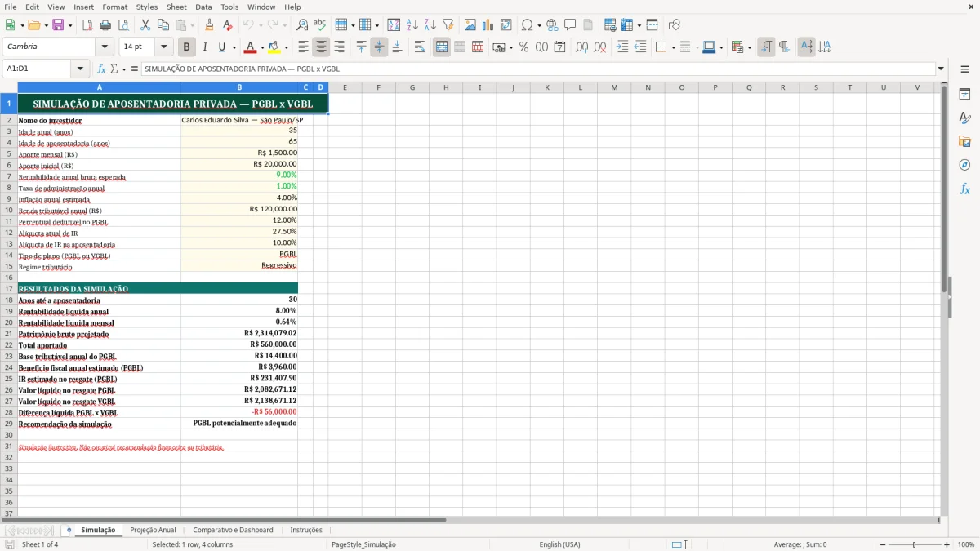
Task: Align cell text right
Action: 339,47
